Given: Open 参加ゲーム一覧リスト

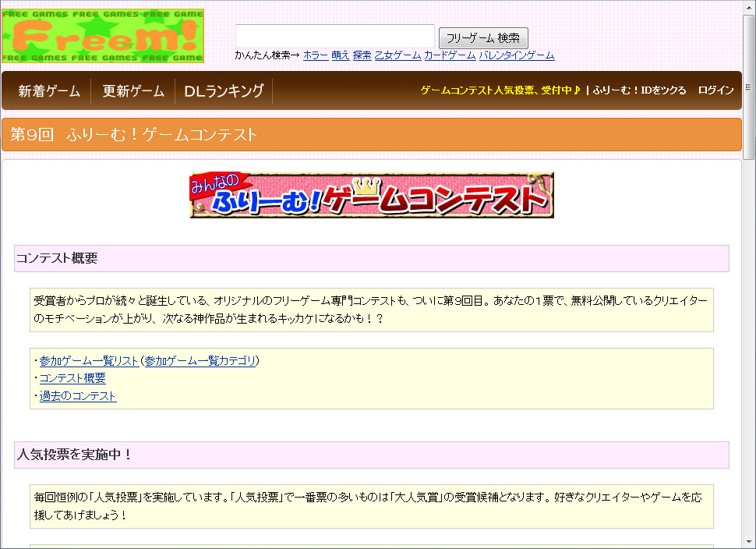Looking at the screenshot, I should pos(86,361).
